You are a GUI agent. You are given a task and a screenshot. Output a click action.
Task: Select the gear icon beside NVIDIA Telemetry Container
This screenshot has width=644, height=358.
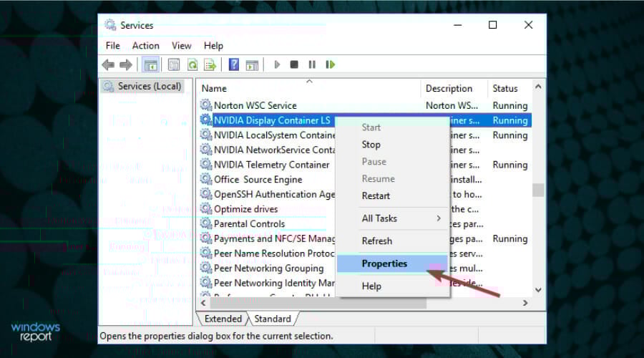[x=206, y=165]
